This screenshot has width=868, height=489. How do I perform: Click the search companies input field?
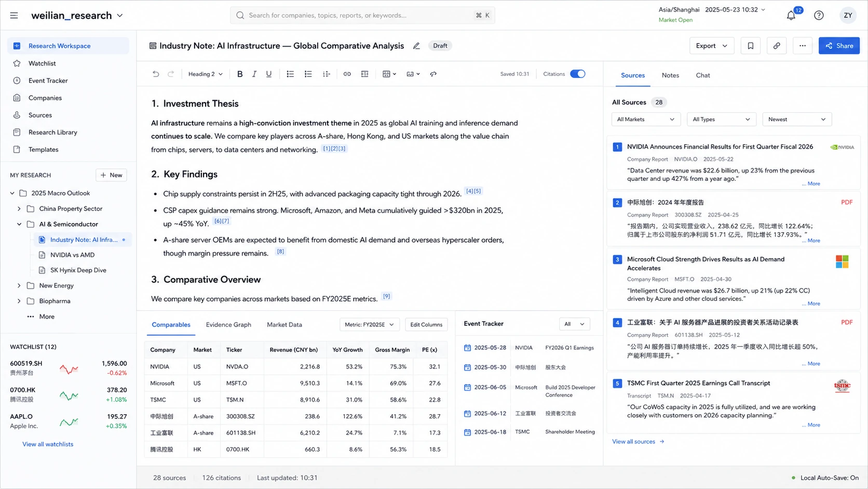click(362, 16)
